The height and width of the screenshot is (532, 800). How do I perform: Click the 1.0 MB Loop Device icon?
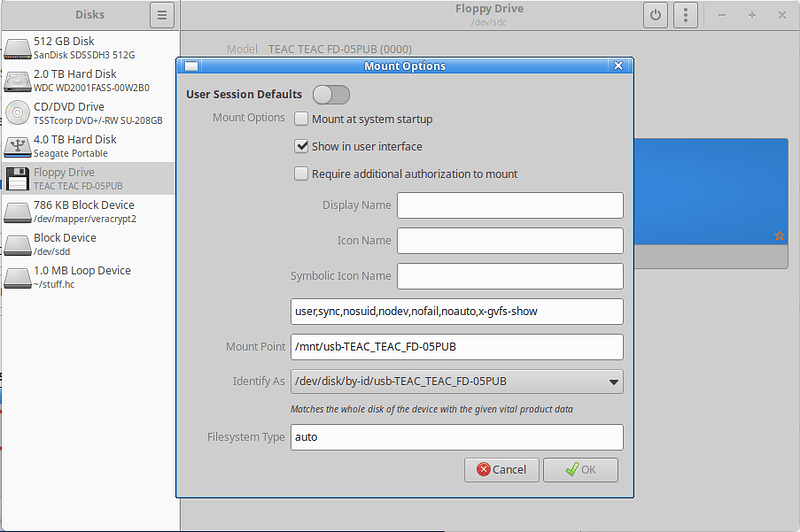pyautogui.click(x=18, y=277)
